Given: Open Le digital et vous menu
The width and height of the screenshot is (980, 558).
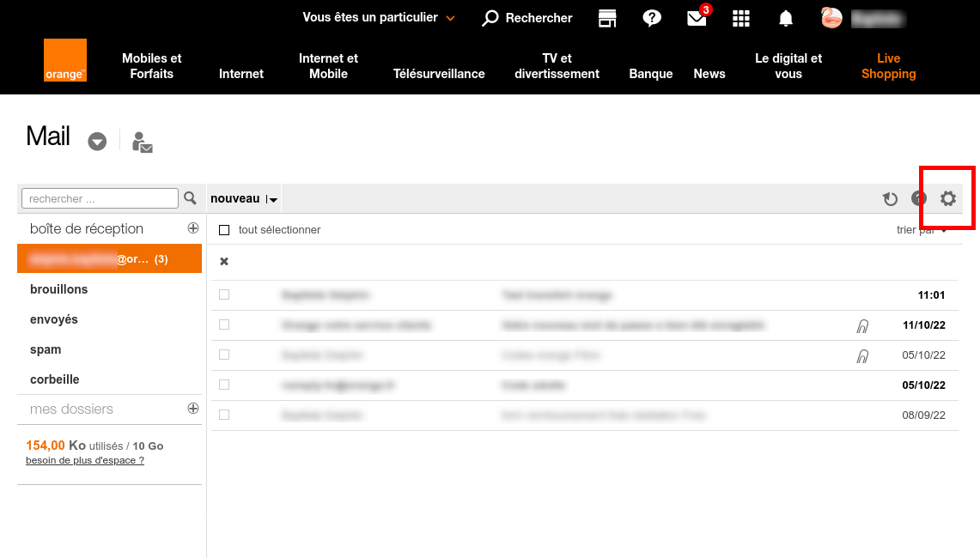Looking at the screenshot, I should (x=788, y=65).
